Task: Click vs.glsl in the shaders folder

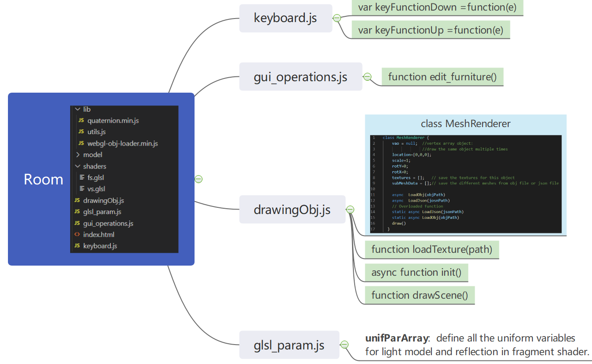Action: [96, 189]
